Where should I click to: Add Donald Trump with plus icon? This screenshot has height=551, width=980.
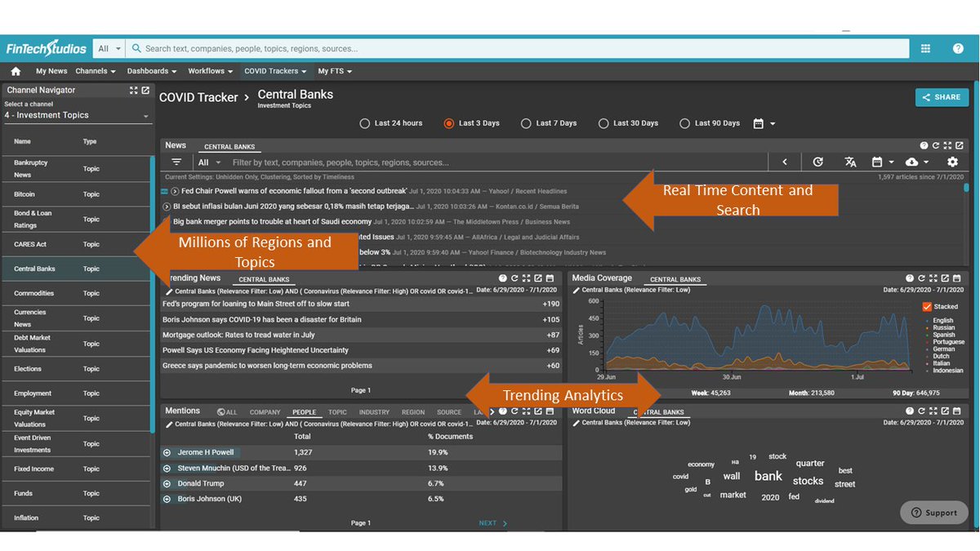167,483
